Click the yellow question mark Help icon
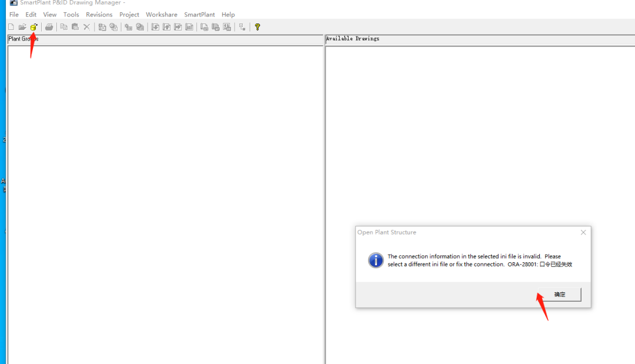Viewport: 635px width, 364px height. pos(257,27)
